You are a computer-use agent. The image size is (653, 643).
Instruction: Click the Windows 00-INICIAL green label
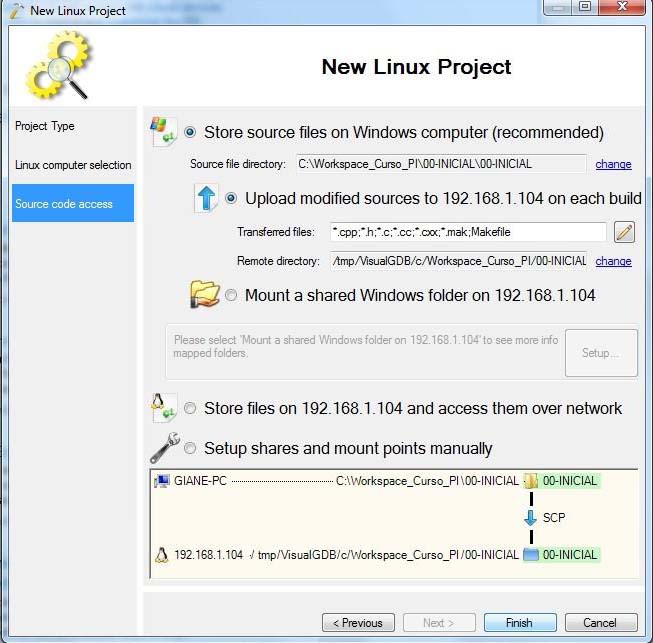pos(570,481)
